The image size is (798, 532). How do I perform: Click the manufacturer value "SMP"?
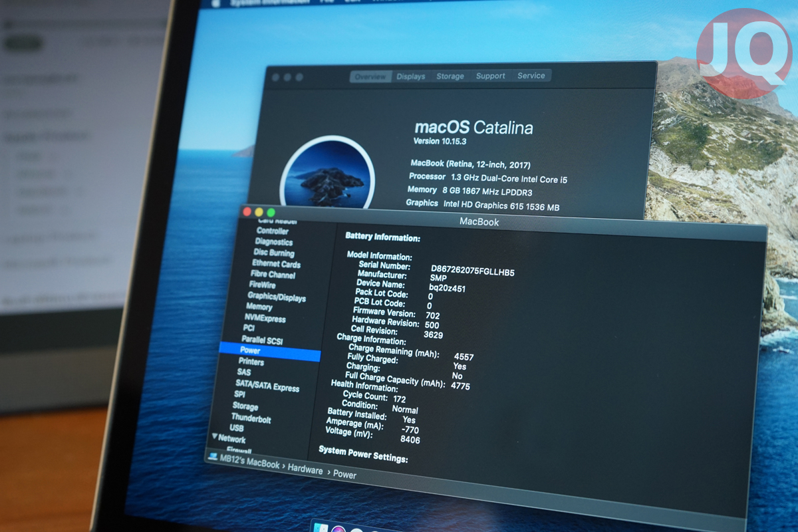pyautogui.click(x=438, y=279)
